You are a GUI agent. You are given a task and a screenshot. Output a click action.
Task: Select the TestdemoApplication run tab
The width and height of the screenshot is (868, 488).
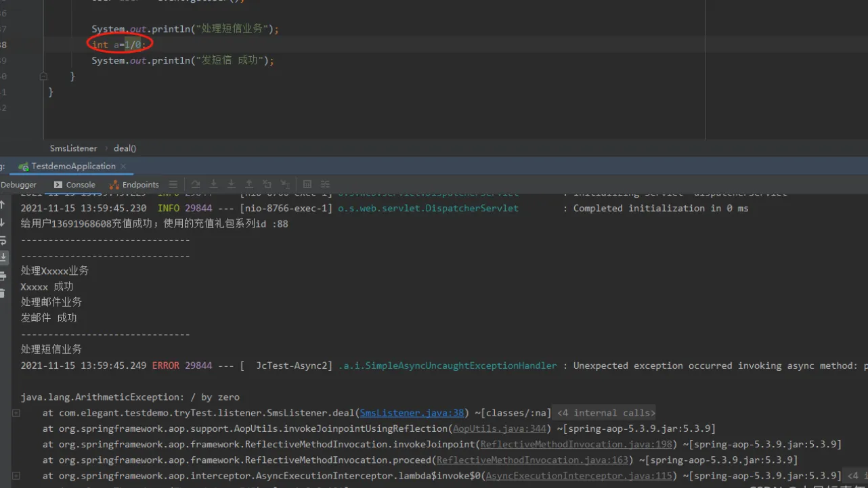pos(73,167)
